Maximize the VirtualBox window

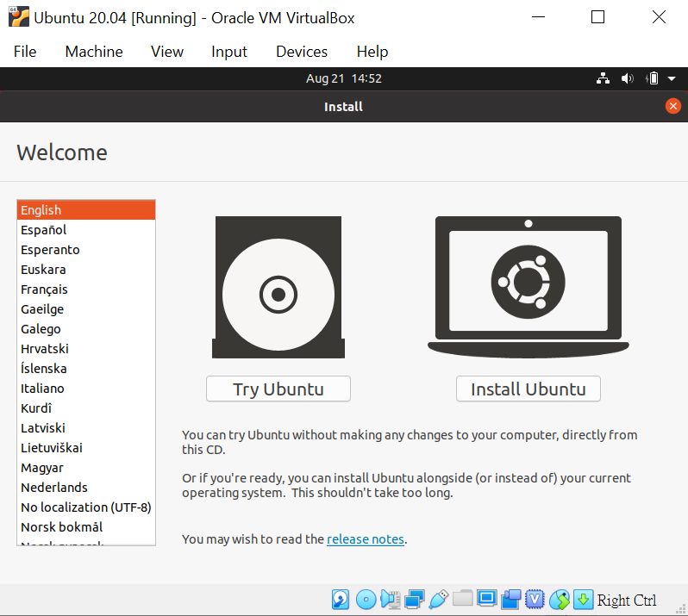coord(597,17)
